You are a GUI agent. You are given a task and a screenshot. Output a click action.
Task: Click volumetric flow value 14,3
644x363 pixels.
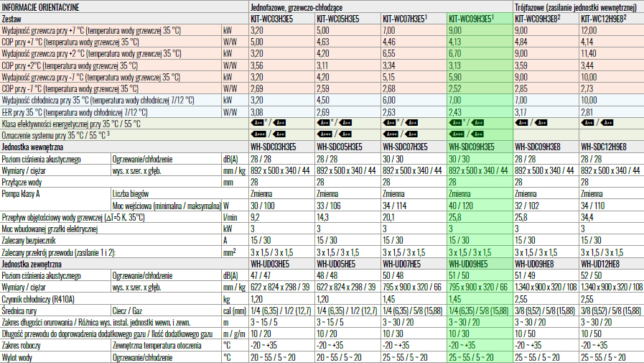coord(322,218)
